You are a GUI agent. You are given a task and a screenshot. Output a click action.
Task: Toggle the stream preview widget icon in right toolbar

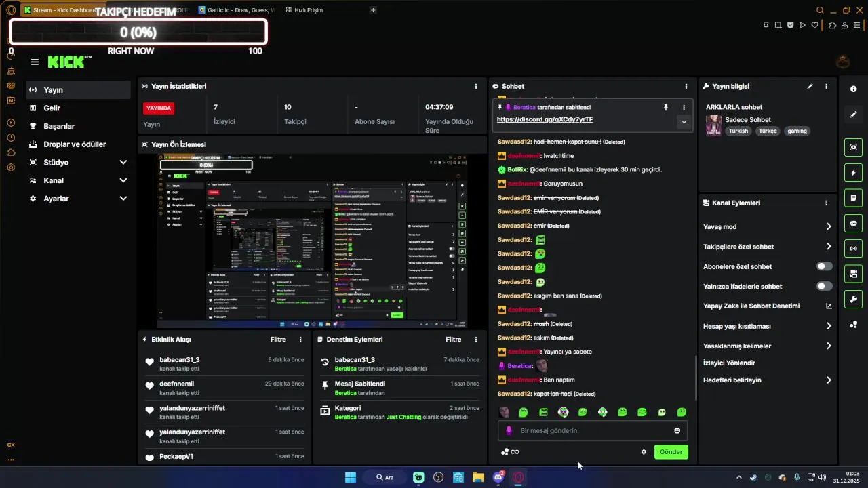tap(853, 147)
